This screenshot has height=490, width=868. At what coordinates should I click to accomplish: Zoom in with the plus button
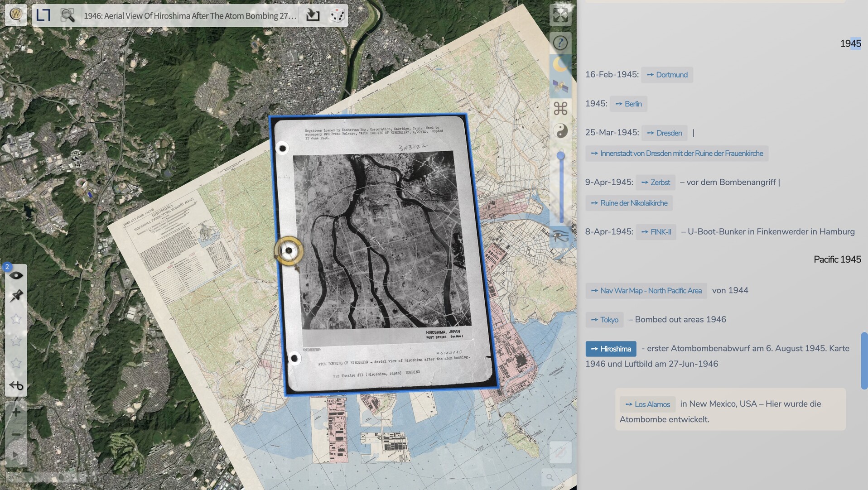[x=16, y=412]
